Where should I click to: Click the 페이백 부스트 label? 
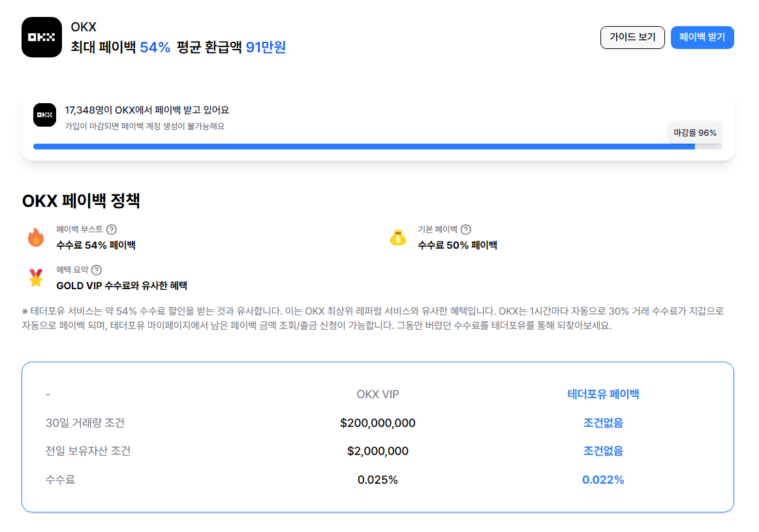pyautogui.click(x=80, y=230)
